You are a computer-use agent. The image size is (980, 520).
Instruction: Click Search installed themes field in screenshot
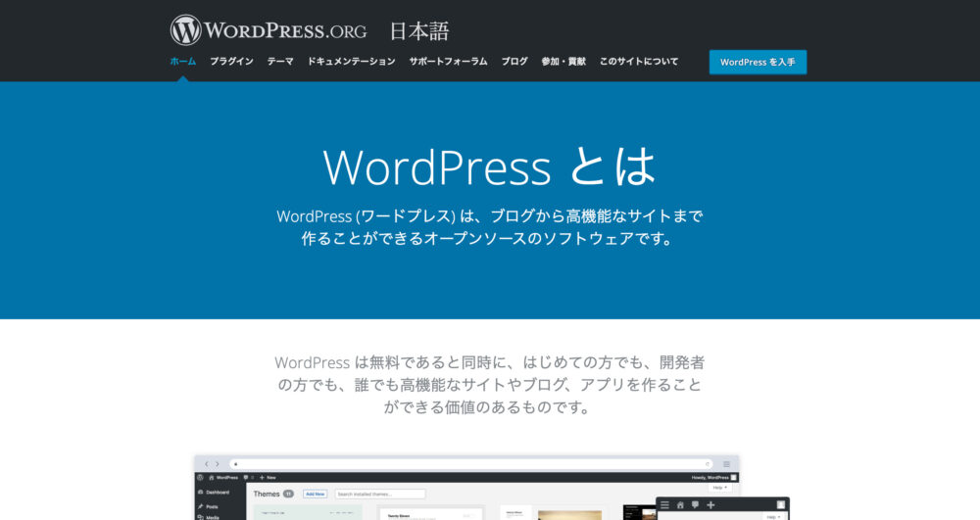click(x=380, y=494)
